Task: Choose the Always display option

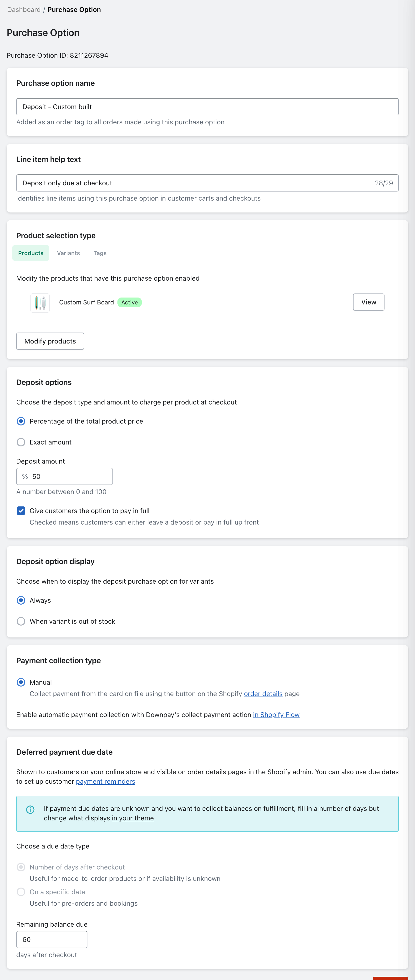Action: (x=21, y=600)
